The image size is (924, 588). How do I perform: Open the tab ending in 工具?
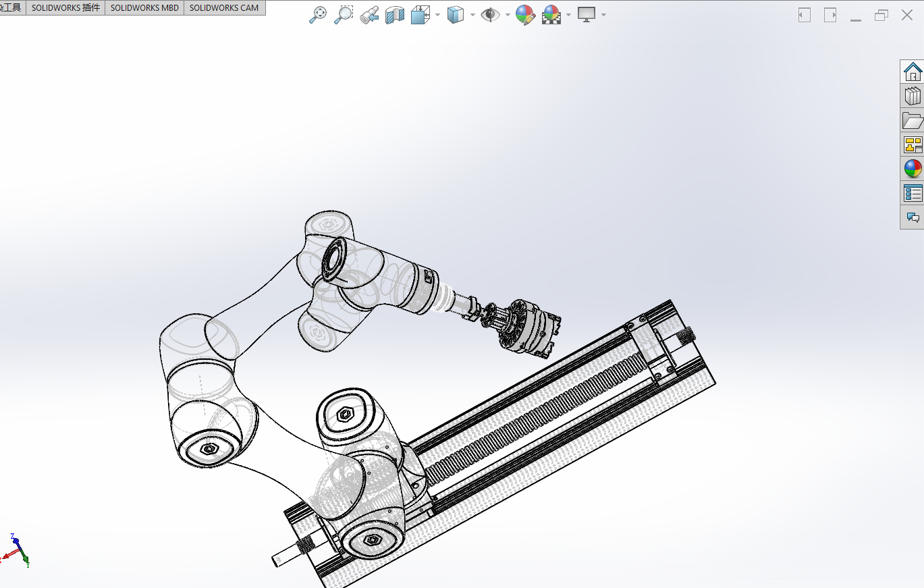[13, 8]
